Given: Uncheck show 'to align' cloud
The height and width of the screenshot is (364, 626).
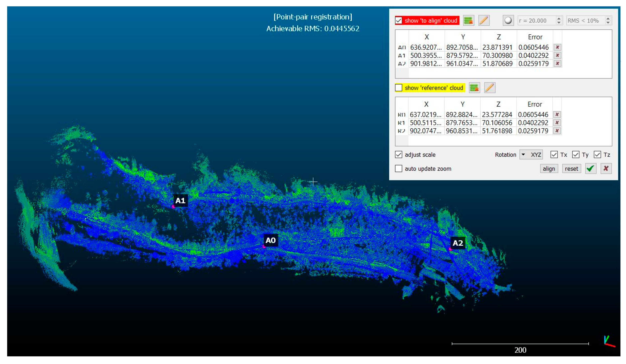Looking at the screenshot, I should pyautogui.click(x=398, y=20).
